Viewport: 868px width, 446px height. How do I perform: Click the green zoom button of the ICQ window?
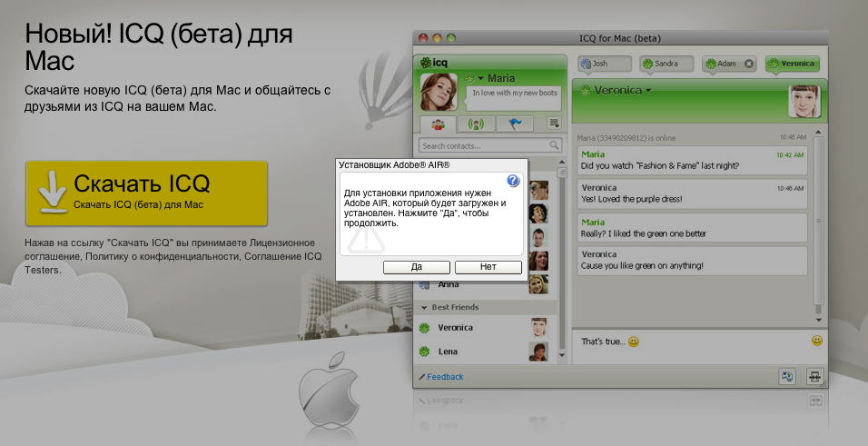coord(451,38)
